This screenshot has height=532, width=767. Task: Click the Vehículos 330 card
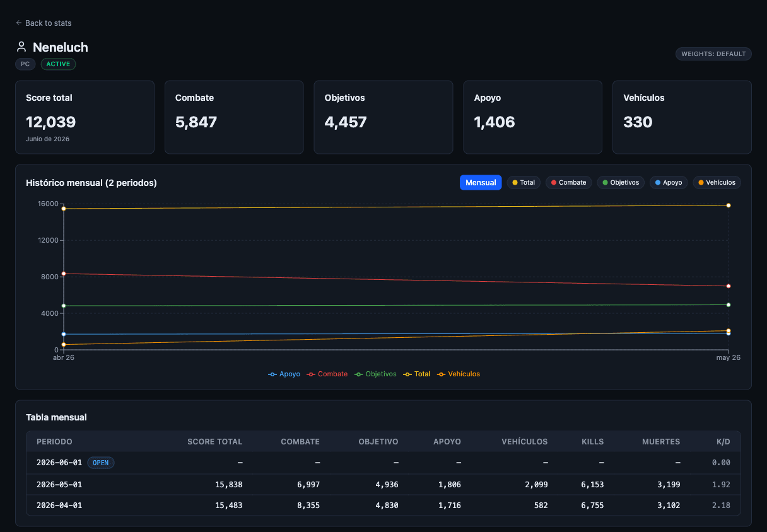point(682,117)
